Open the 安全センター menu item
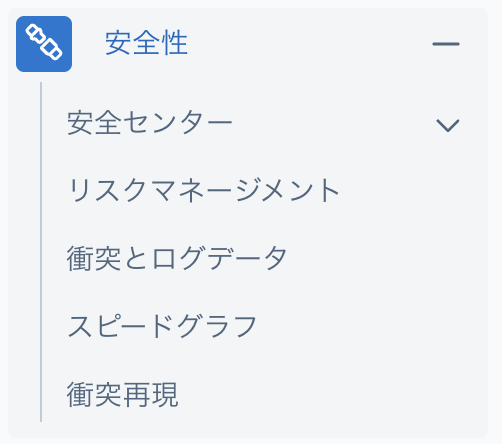 (263, 123)
